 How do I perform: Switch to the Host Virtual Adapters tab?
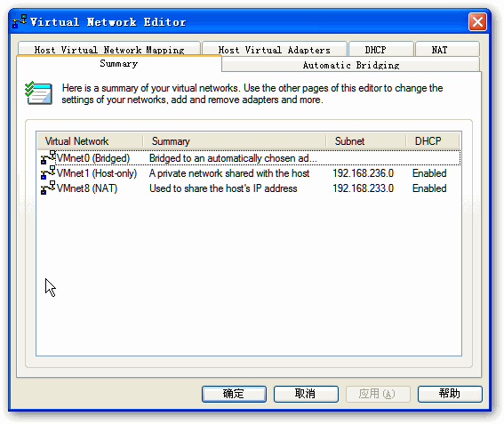(x=275, y=49)
